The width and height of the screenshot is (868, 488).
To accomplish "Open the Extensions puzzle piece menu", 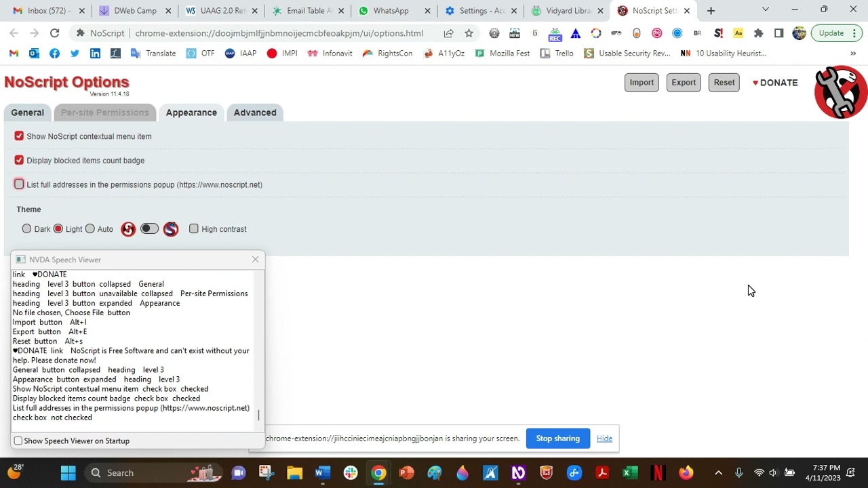I will pos(758,33).
